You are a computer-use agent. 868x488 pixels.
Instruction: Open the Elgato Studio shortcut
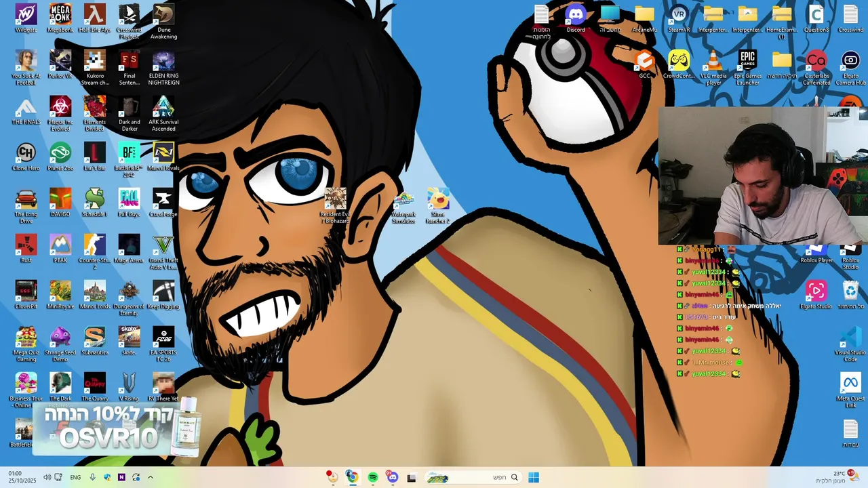pos(816,295)
